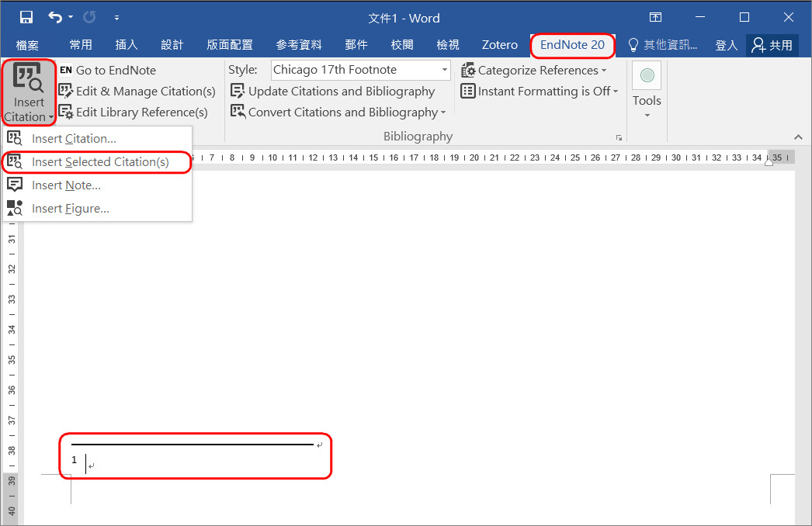Collapse the ribbon with the chevron
This screenshot has height=526, width=812.
pyautogui.click(x=798, y=137)
